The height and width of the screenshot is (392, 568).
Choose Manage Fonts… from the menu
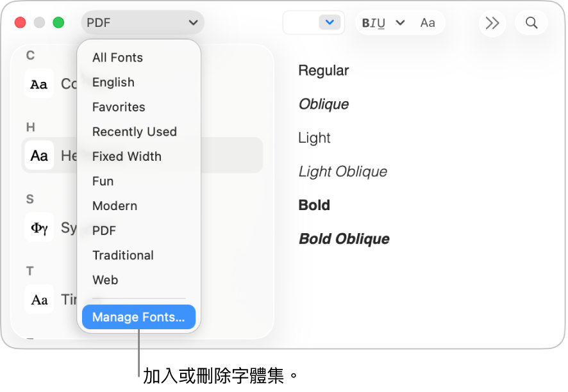tap(138, 317)
